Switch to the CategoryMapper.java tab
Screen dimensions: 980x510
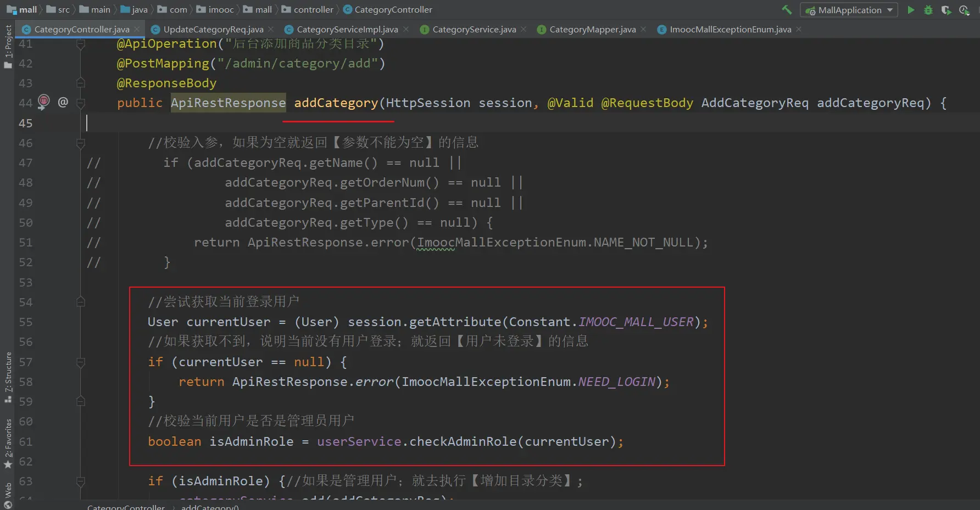(592, 30)
